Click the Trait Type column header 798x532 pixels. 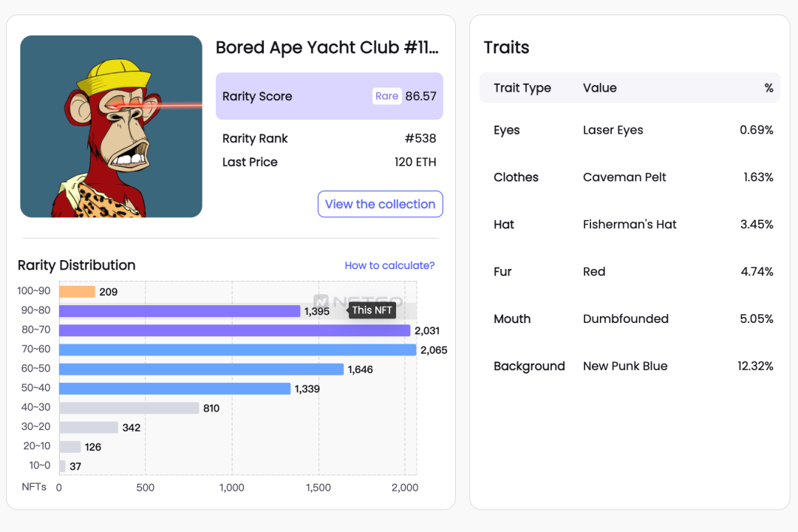[x=522, y=88]
